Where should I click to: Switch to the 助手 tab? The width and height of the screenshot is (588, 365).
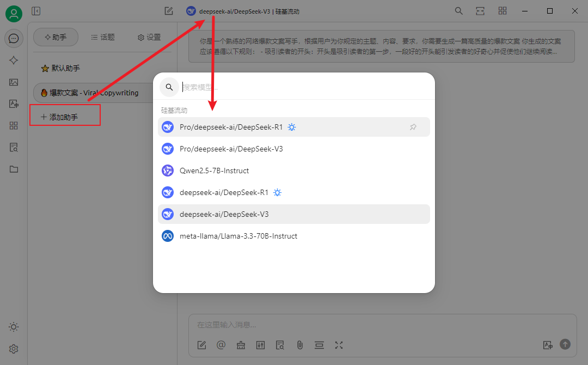56,37
